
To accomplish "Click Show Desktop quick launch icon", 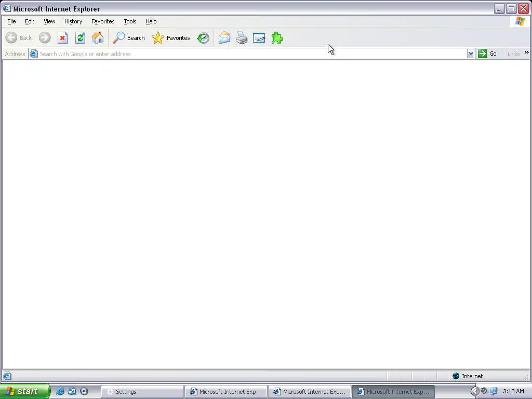I will 72,391.
